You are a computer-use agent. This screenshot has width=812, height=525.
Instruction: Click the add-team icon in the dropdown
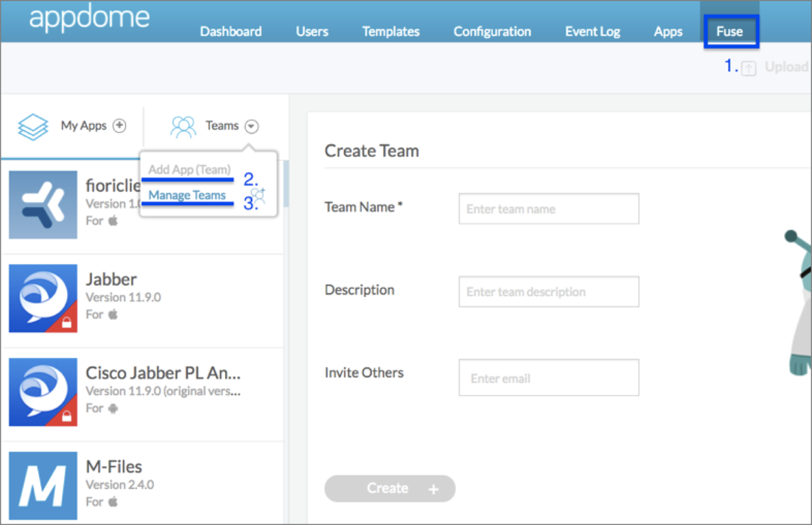coord(258,196)
